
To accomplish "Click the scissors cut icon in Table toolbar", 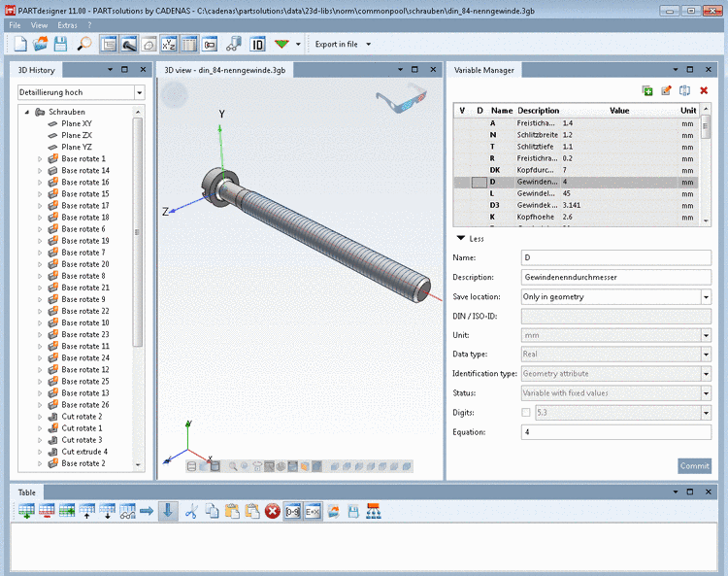I will [191, 511].
